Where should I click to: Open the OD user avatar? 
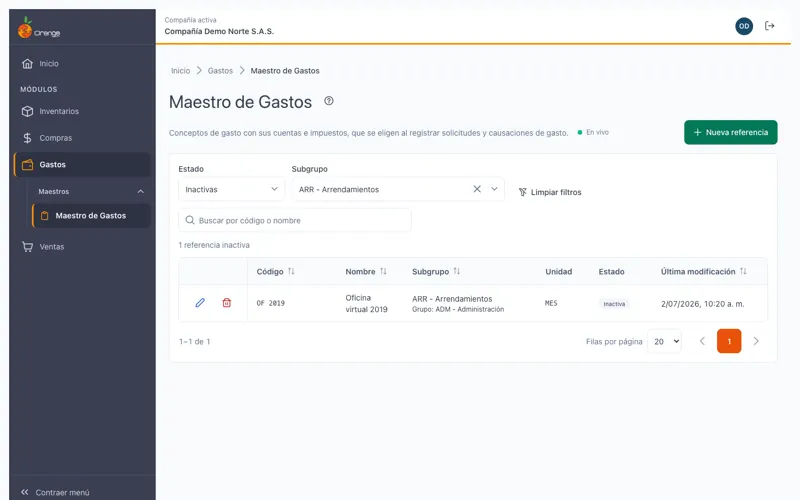click(744, 26)
